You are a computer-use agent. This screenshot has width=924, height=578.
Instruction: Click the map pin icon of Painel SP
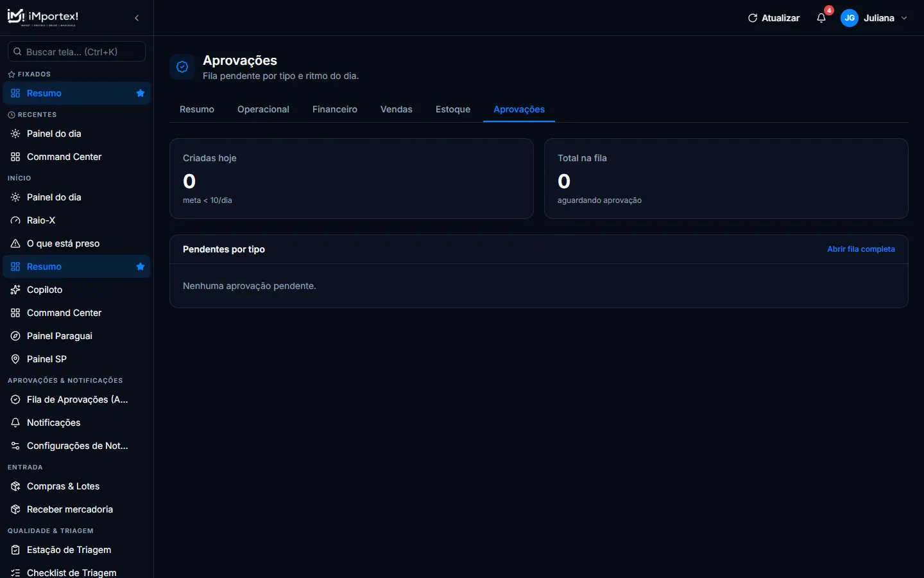click(15, 359)
